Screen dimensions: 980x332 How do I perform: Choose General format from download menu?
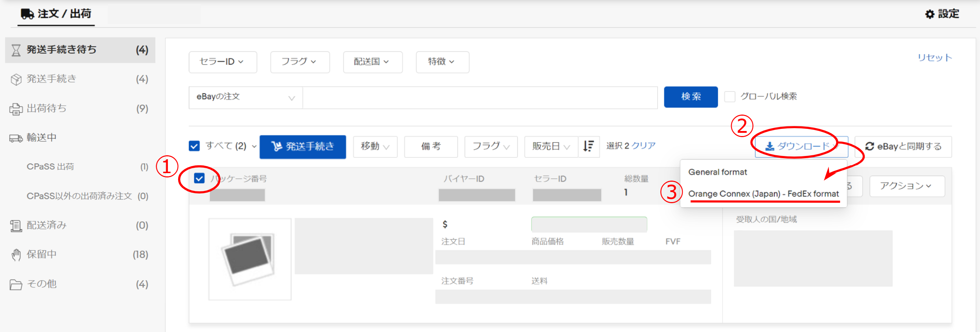pyautogui.click(x=717, y=172)
